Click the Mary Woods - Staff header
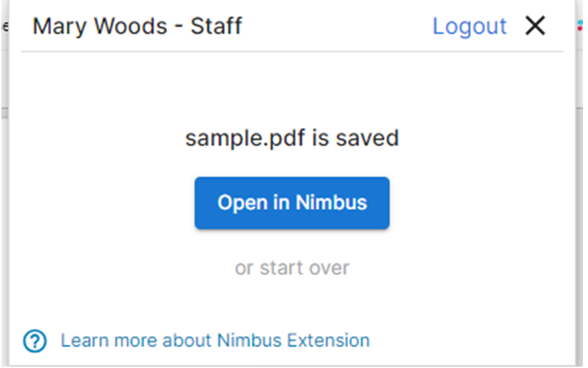The image size is (588, 368). pos(137,26)
